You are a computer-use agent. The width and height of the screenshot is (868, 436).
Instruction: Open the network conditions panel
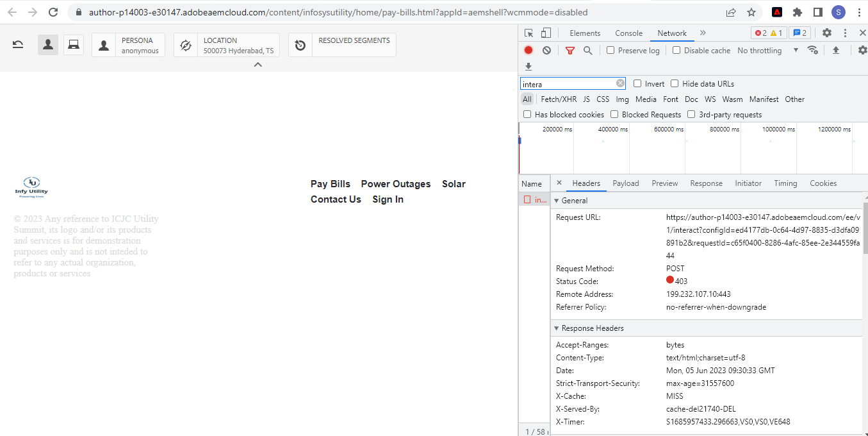[x=813, y=50]
